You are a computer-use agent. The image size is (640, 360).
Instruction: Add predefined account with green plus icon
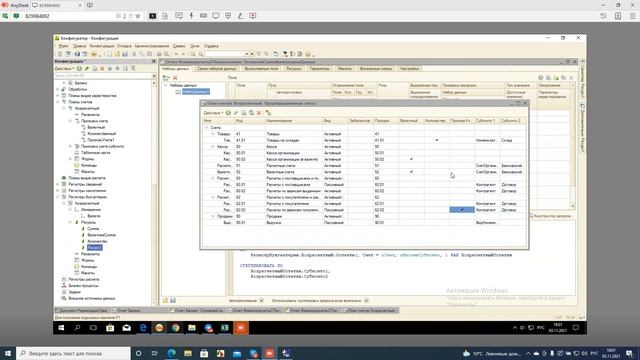click(228, 113)
